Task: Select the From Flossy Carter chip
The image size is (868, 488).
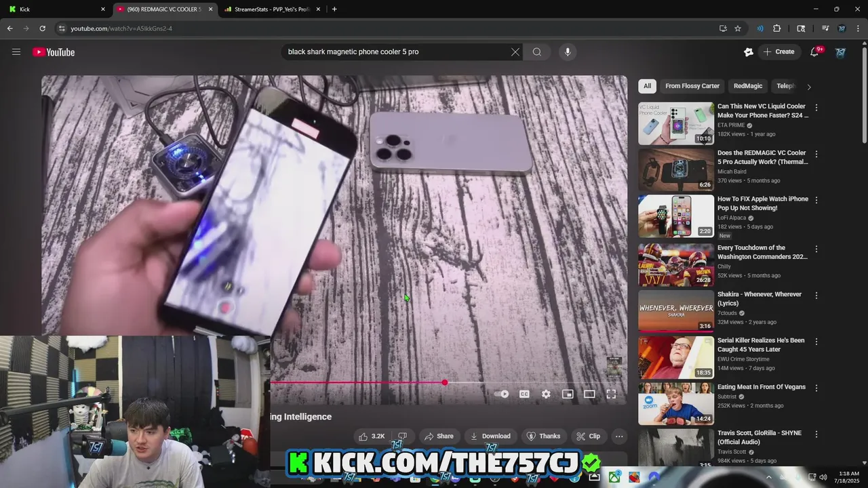Action: click(x=692, y=86)
